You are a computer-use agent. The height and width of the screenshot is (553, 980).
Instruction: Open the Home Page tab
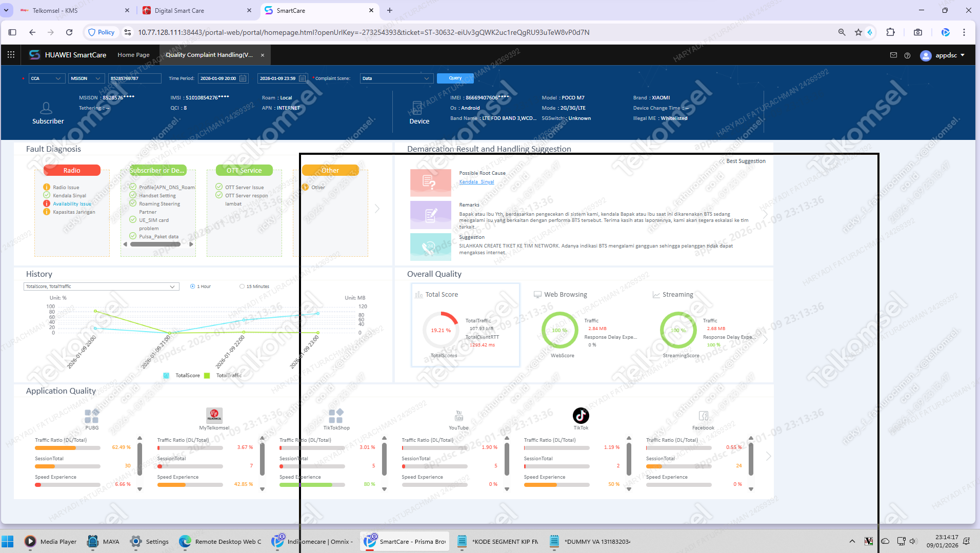(x=133, y=55)
